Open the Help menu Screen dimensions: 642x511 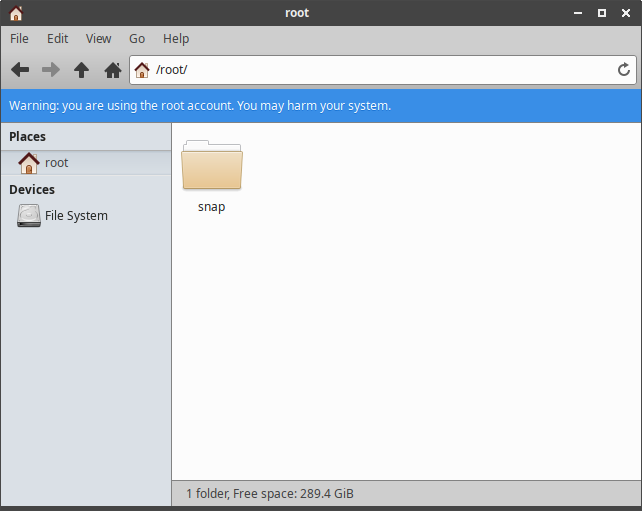click(176, 38)
